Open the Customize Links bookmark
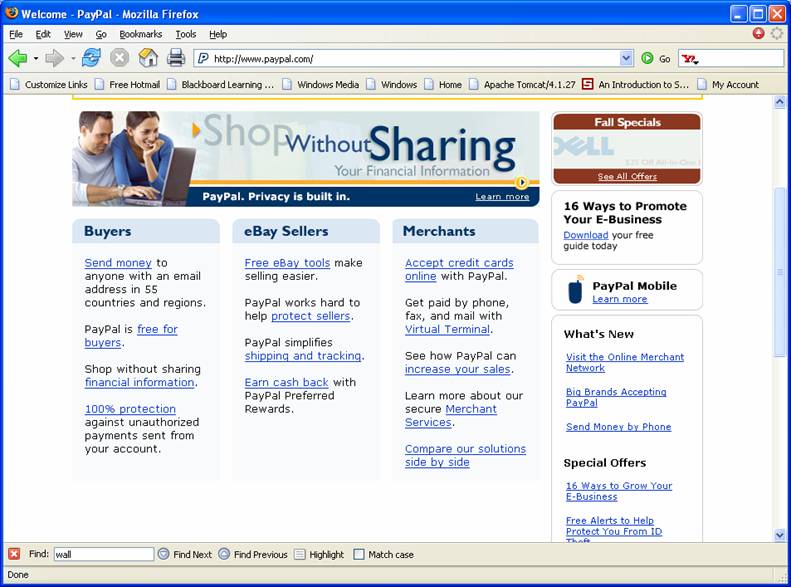 click(x=49, y=85)
